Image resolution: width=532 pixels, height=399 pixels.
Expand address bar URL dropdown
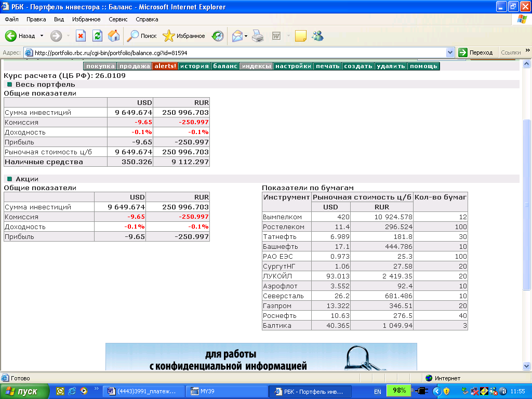(x=450, y=52)
